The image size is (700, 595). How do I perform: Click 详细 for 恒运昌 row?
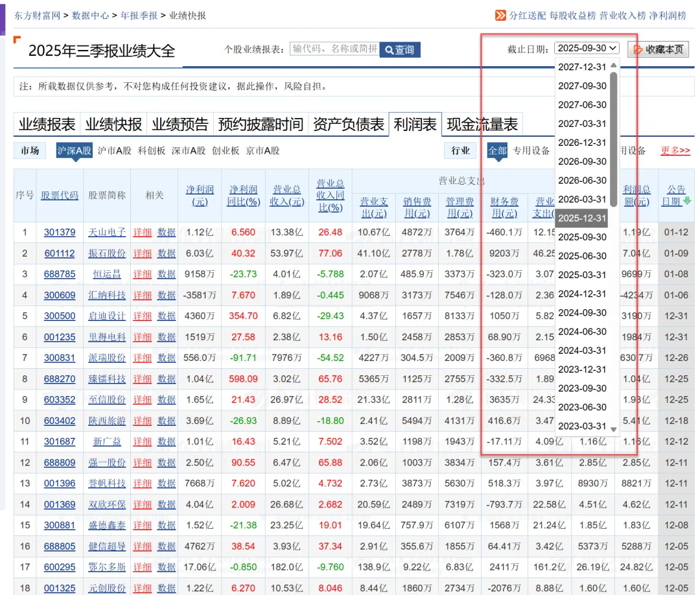click(143, 274)
